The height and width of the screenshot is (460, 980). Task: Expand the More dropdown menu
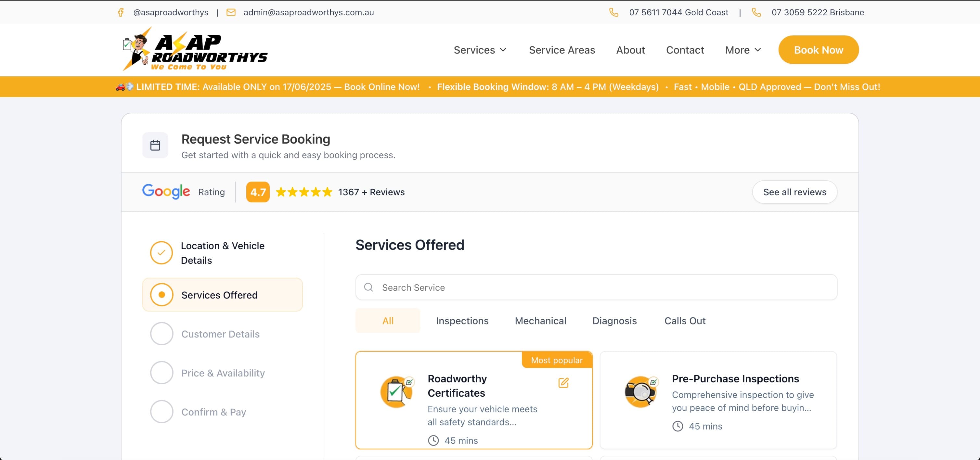742,50
